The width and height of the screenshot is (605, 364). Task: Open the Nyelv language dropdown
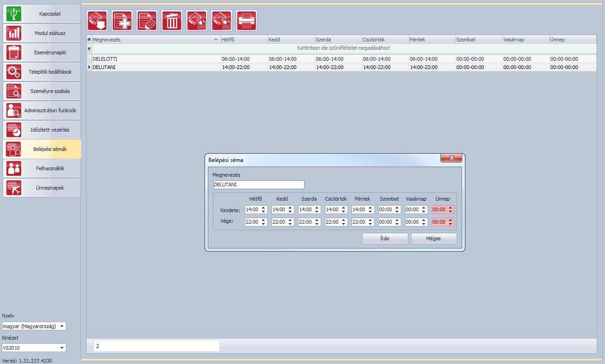click(x=34, y=326)
